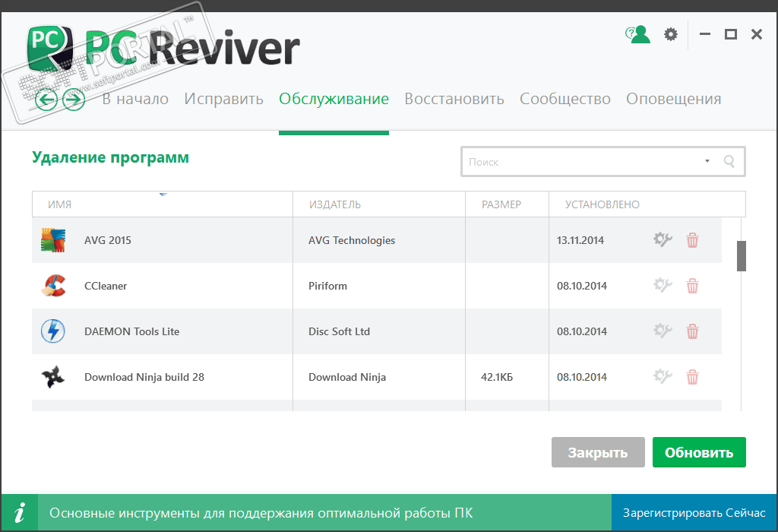The image size is (778, 532).
Task: Go to the В начало tab
Action: (x=135, y=99)
